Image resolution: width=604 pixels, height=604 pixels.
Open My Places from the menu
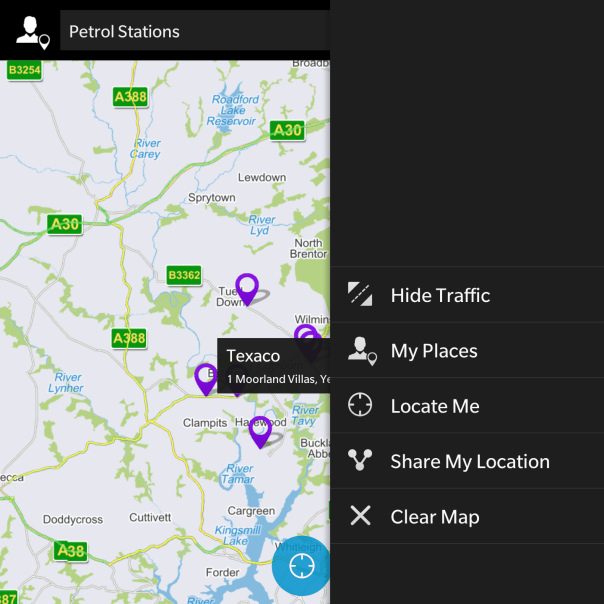coord(467,351)
